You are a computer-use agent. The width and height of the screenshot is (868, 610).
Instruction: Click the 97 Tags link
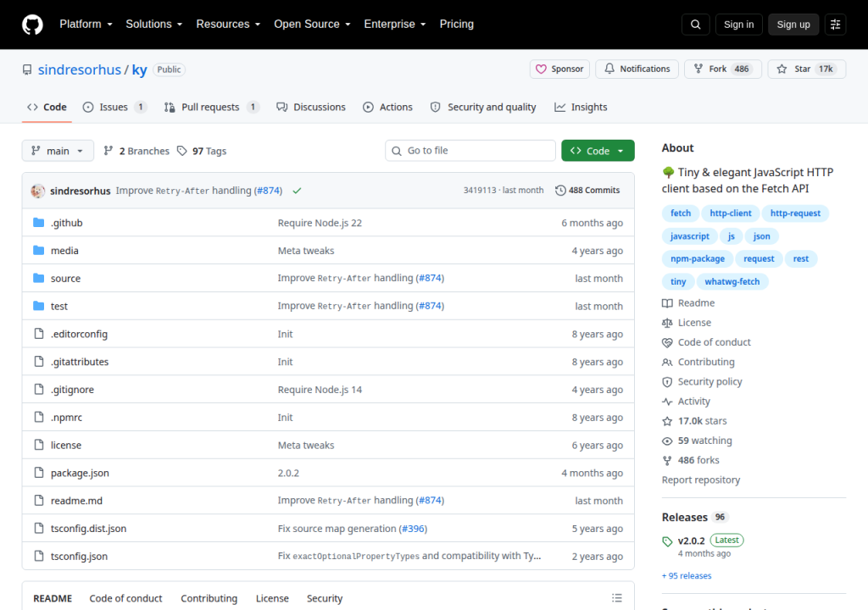pos(202,151)
